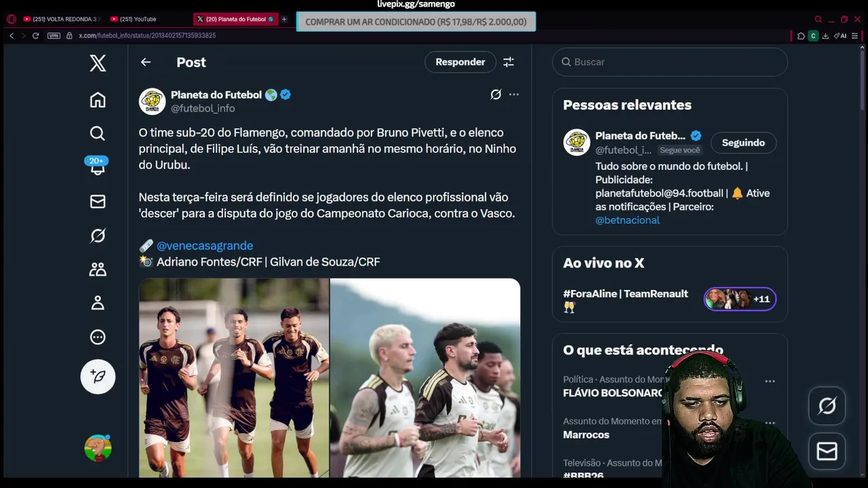
Task: Switch to the VOLTA REDONDA YouTube tab
Action: pos(61,19)
